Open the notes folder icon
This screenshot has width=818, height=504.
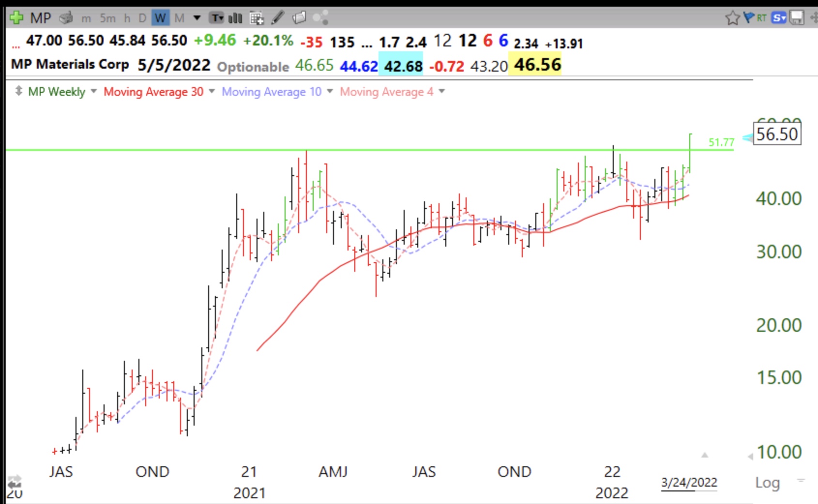pyautogui.click(x=300, y=18)
